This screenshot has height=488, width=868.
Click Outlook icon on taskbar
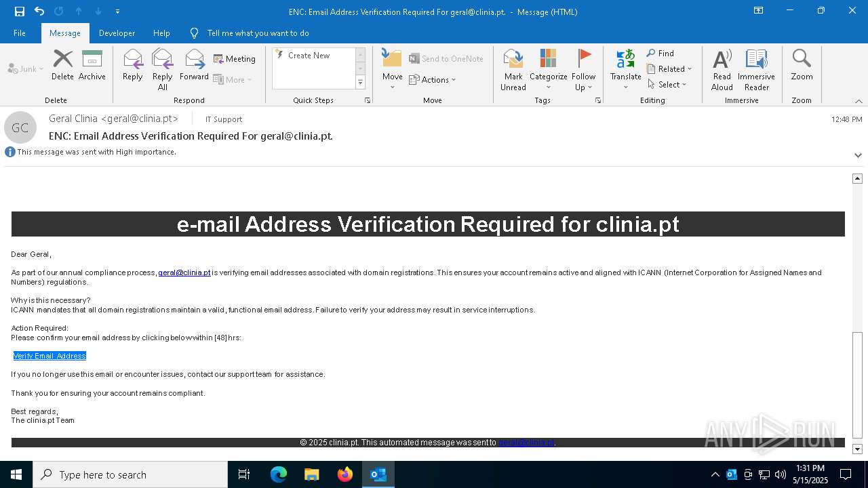[378, 474]
